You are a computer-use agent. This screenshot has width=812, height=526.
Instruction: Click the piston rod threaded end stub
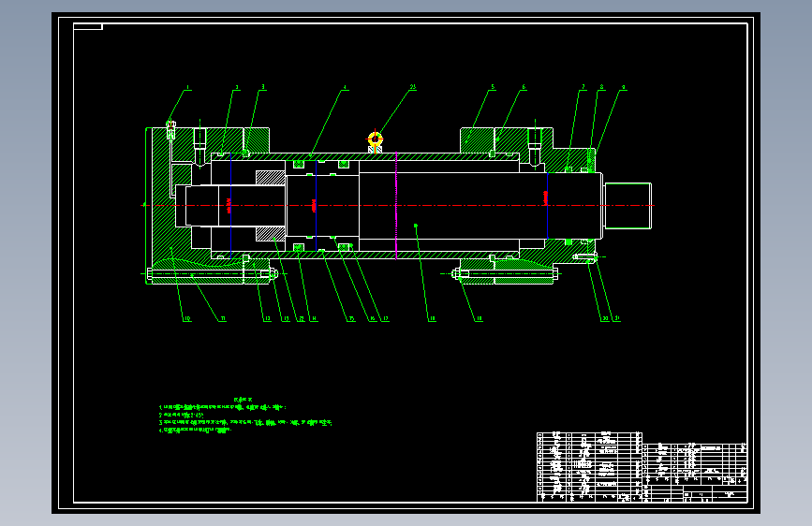pyautogui.click(x=627, y=206)
